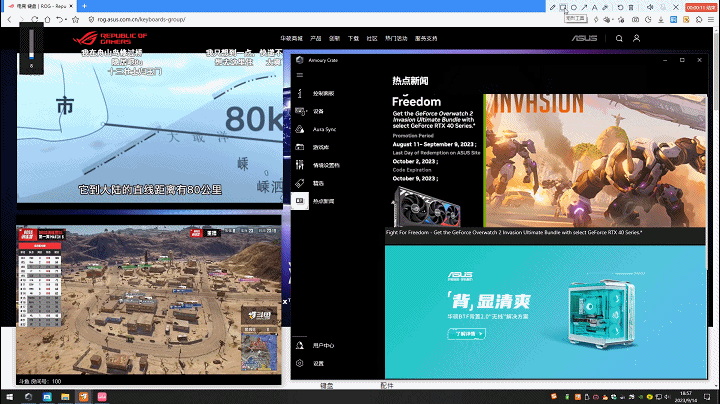Open a new browser tab with the plus button
Image resolution: width=720 pixels, height=404 pixels.
[x=84, y=6]
